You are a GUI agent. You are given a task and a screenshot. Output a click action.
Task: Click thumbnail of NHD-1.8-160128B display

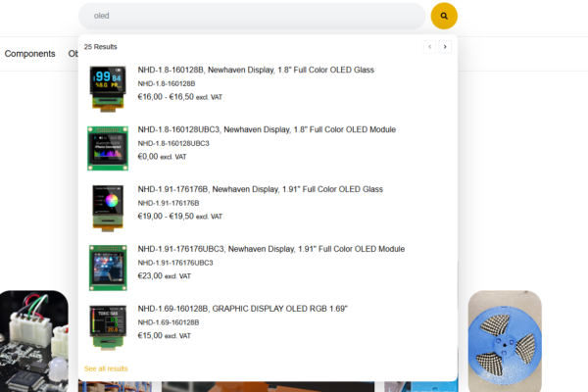click(108, 88)
